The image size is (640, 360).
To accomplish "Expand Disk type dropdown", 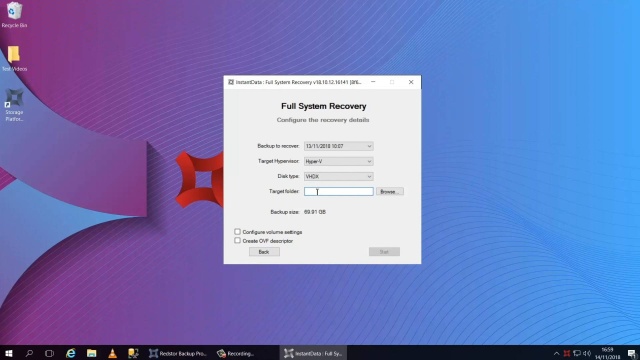I will click(x=338, y=176).
